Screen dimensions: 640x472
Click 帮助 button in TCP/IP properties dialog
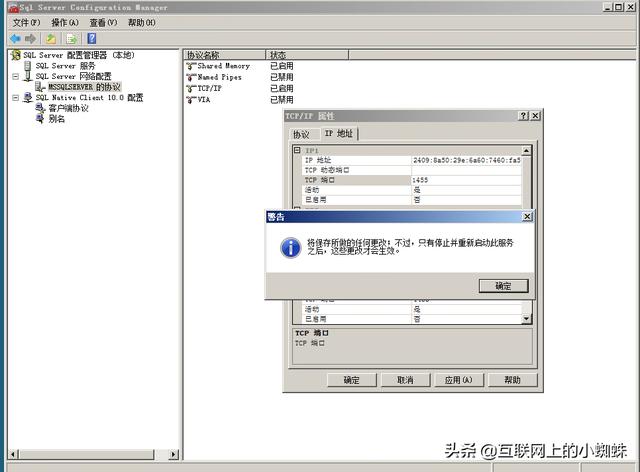(x=513, y=380)
